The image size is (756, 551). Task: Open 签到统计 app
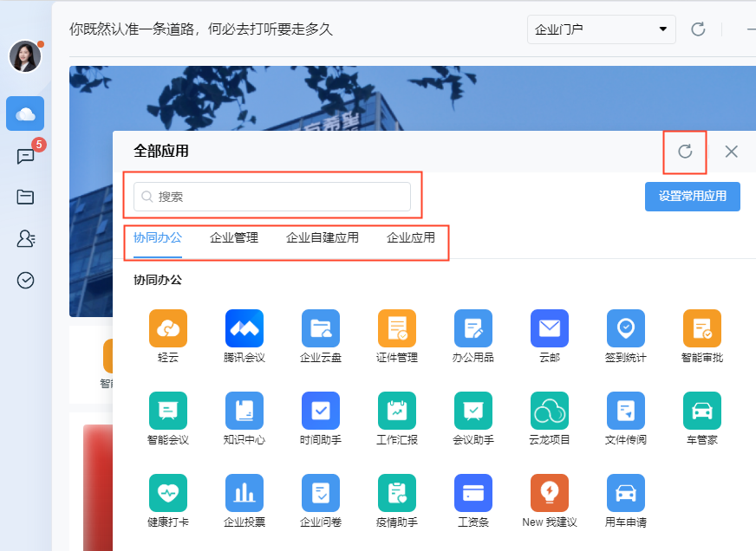click(626, 328)
